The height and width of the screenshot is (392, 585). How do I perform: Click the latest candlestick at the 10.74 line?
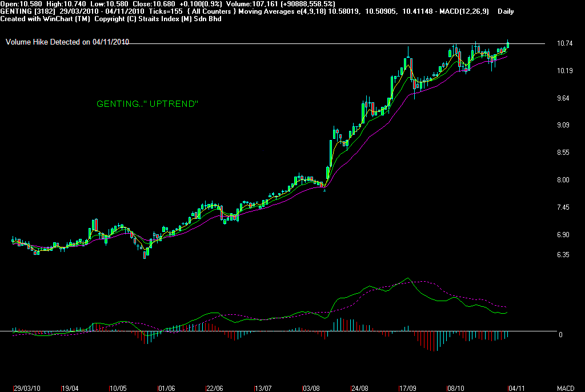coord(508,45)
